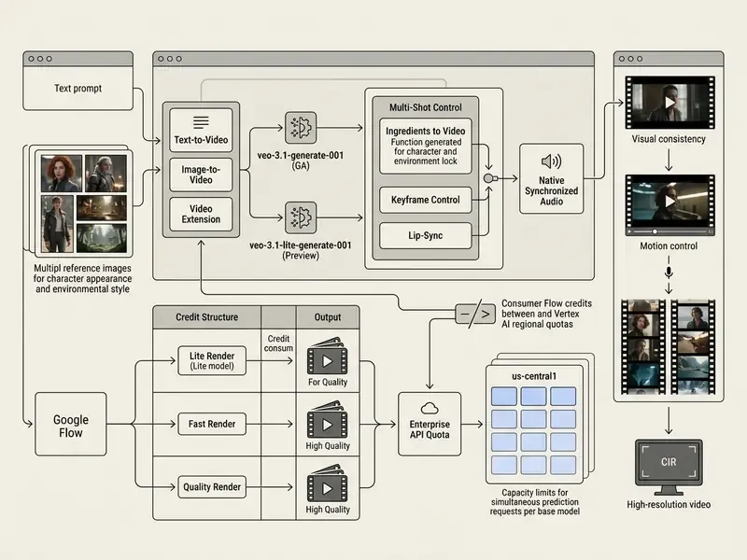This screenshot has height=560, width=747.
Task: Click the Multi-Shot Control header
Action: pos(426,107)
